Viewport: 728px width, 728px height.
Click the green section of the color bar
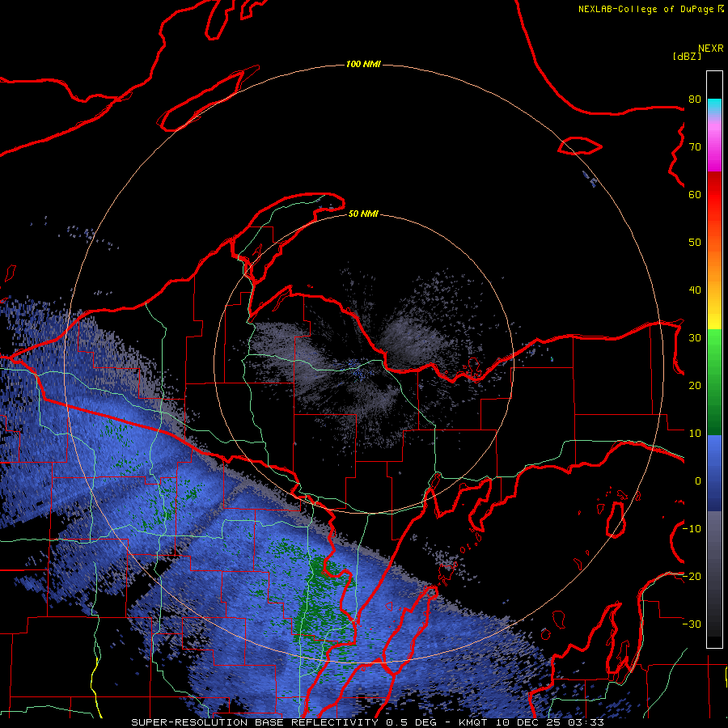(714, 382)
